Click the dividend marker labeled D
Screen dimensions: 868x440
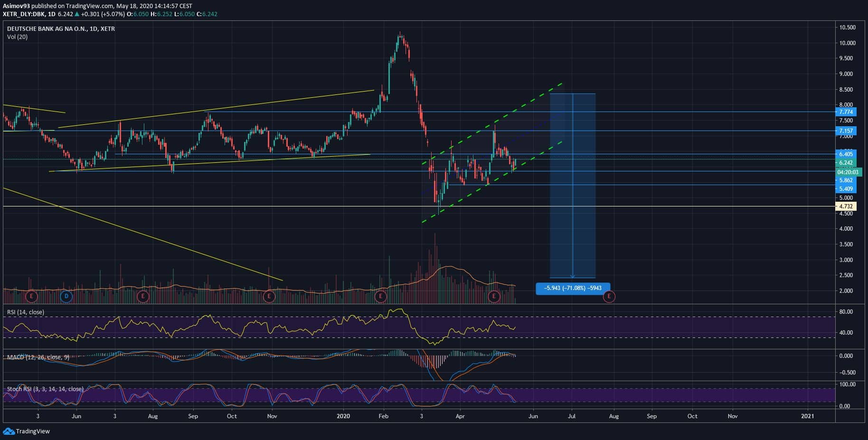[66, 297]
